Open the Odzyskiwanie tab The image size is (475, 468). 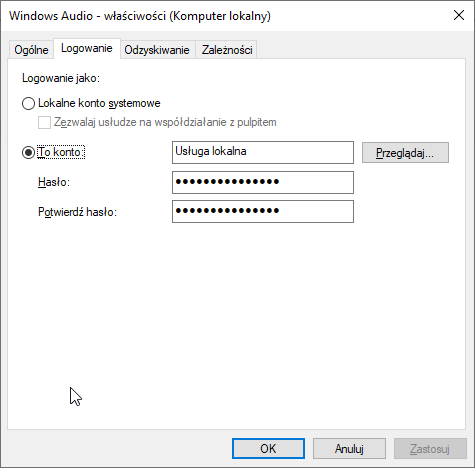157,50
